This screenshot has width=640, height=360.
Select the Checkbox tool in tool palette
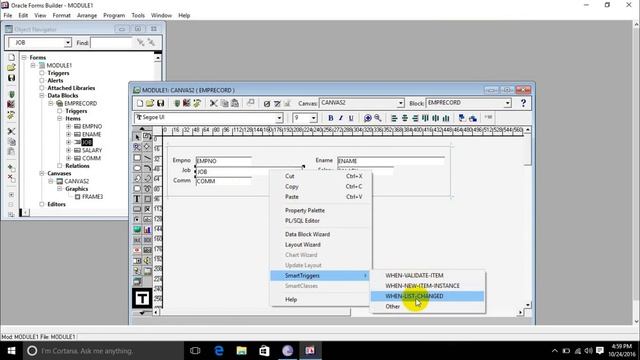click(x=147, y=209)
